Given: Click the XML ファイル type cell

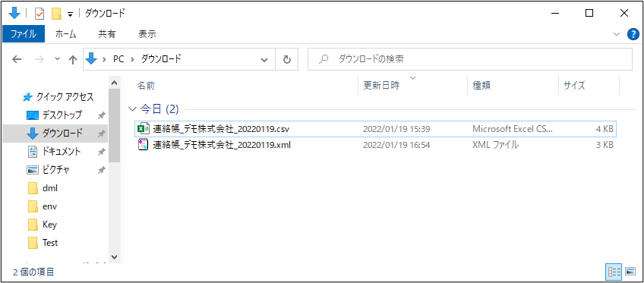Looking at the screenshot, I should [495, 144].
